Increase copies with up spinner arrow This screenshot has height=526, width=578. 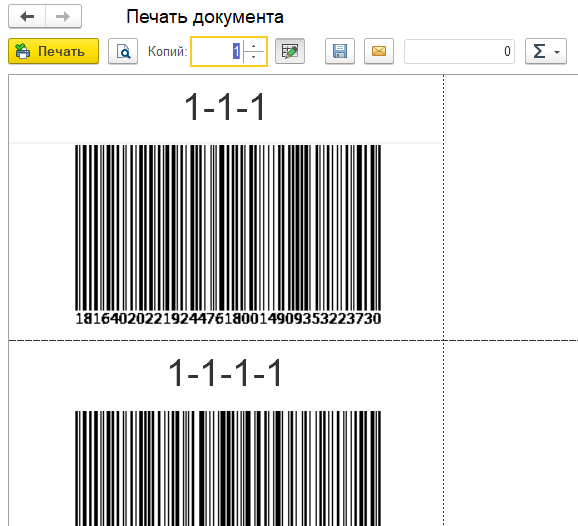(254, 46)
